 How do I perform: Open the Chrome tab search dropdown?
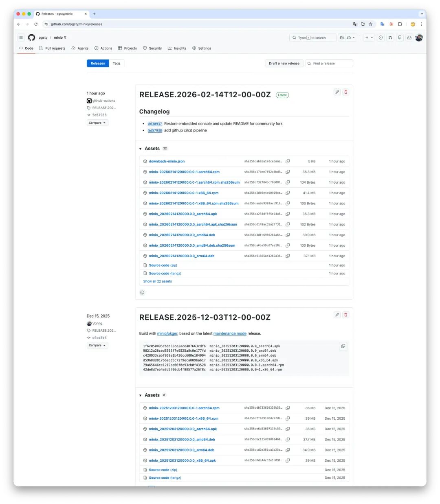421,14
